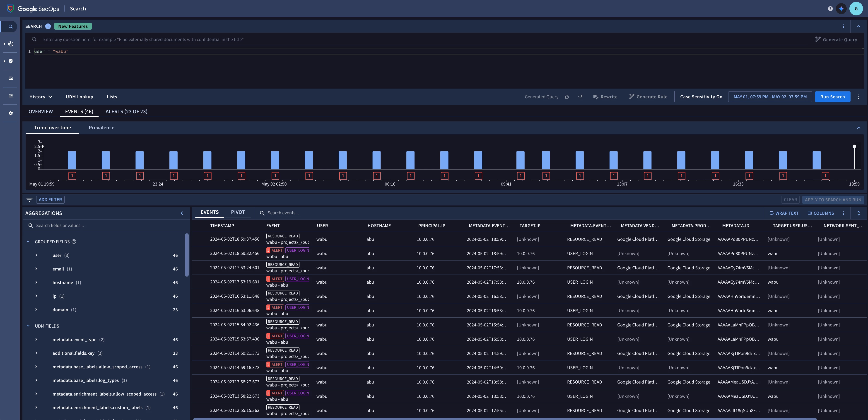Open the settings gear icon in sidebar
The height and width of the screenshot is (420, 868).
point(11,113)
